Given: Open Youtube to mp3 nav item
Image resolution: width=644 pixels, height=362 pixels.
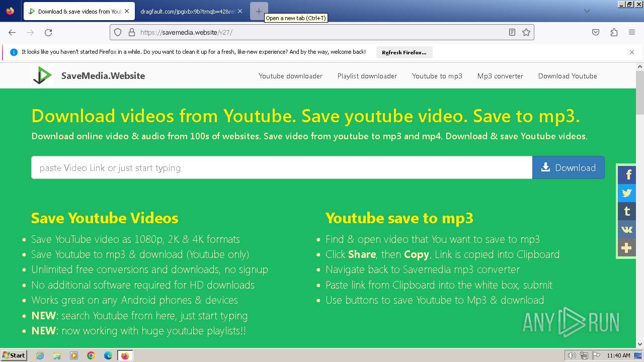Looking at the screenshot, I should pos(437,76).
